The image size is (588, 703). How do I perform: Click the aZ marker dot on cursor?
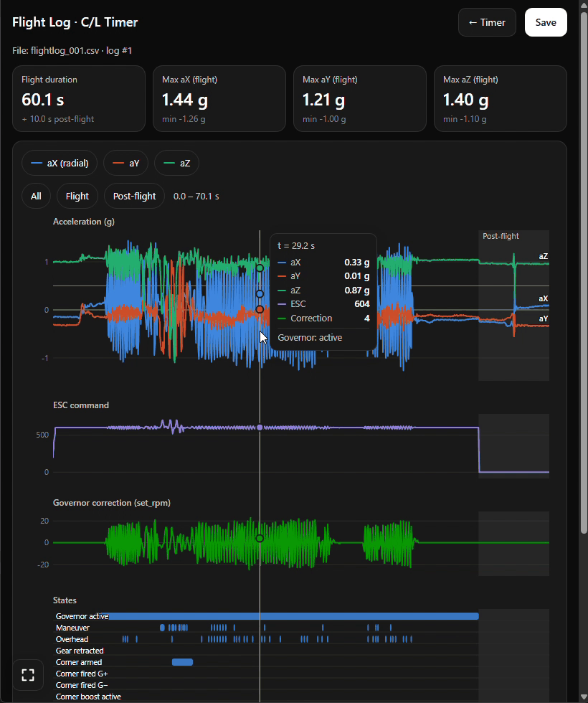pyautogui.click(x=260, y=268)
